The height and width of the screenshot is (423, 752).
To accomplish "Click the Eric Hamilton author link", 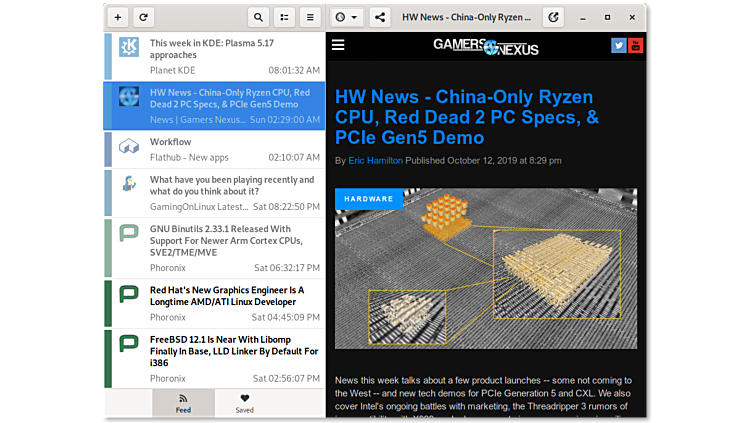I will (x=375, y=160).
